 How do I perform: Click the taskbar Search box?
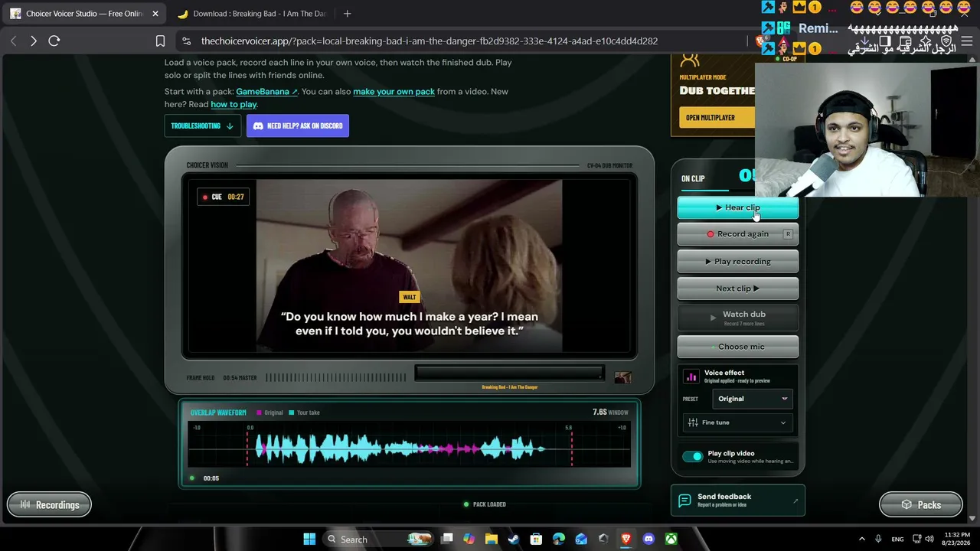tap(380, 540)
